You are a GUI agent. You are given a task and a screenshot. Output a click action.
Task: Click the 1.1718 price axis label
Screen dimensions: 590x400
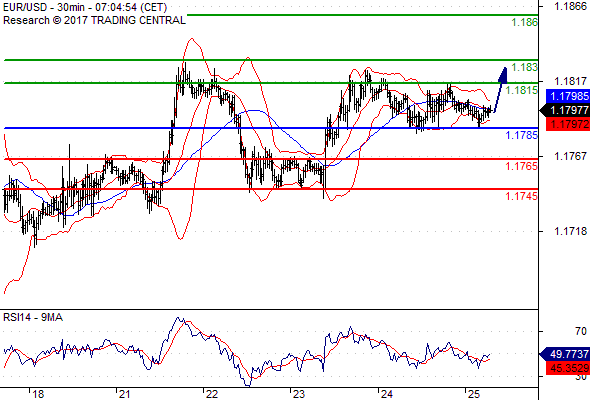pyautogui.click(x=570, y=231)
